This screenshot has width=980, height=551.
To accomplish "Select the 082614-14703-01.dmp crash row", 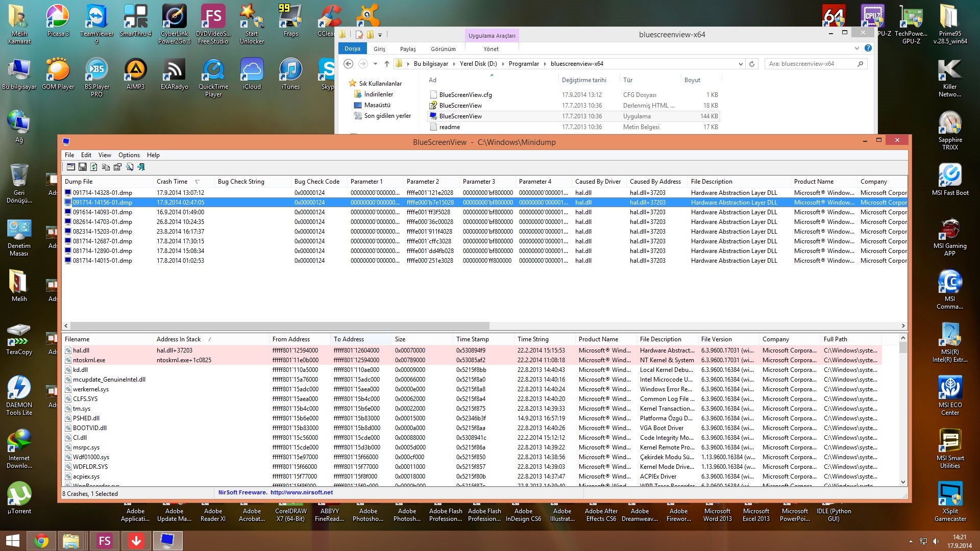I will tap(102, 222).
